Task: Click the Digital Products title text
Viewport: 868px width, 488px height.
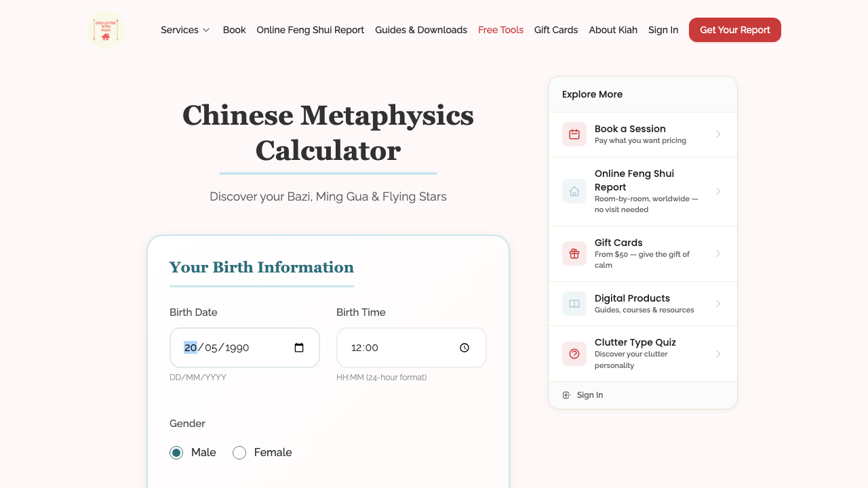Action: point(632,298)
